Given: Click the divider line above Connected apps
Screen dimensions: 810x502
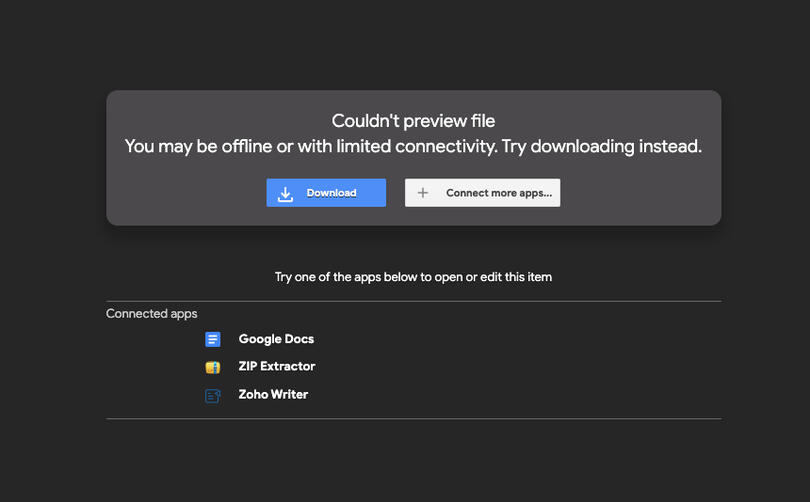Looking at the screenshot, I should (x=413, y=301).
